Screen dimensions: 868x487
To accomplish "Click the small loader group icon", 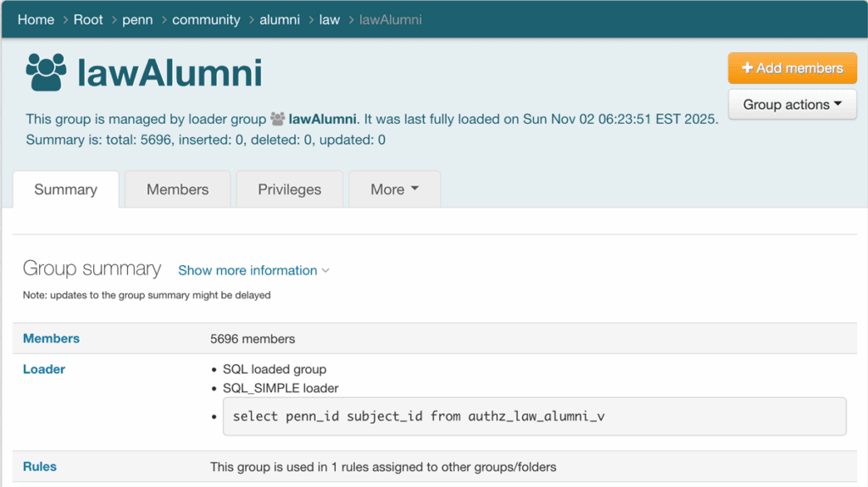I will (277, 119).
